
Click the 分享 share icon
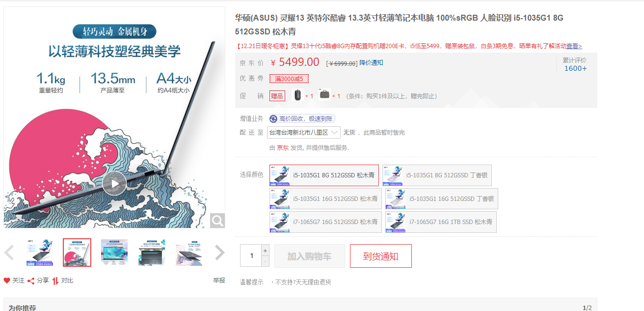pyautogui.click(x=30, y=281)
